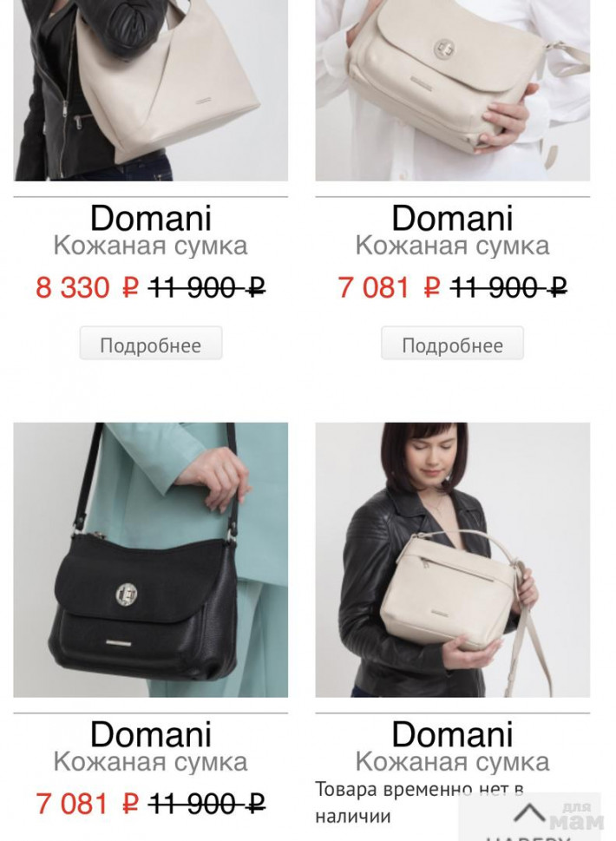Screen dimensions: 616x841
Task: Open Подробнее for the 8 330 ₽ bag
Action: 151,344
